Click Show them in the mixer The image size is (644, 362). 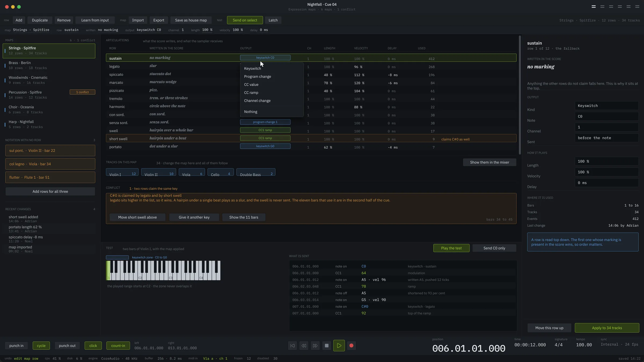[489, 162]
